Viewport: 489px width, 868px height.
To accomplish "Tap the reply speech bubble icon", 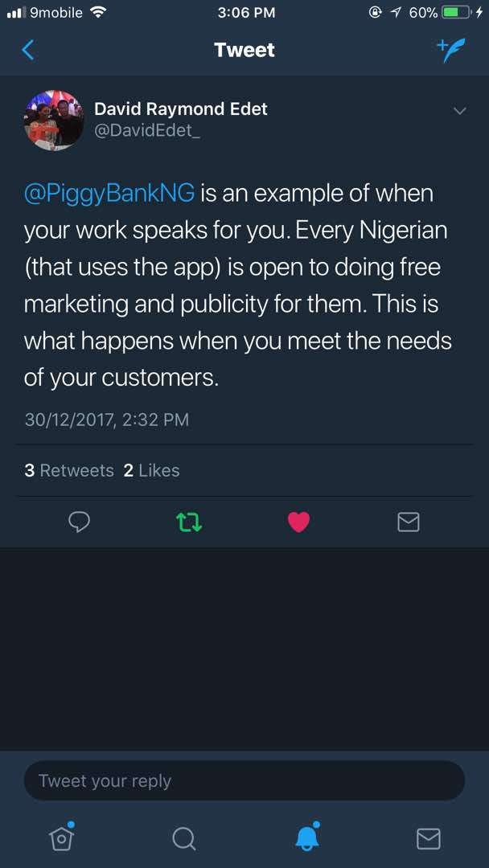I will (x=79, y=522).
